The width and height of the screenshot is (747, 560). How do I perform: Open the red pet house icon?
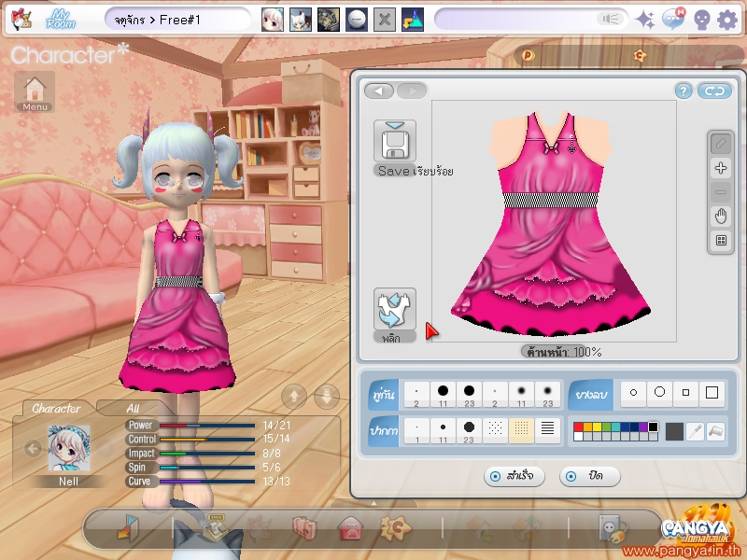coord(350,528)
